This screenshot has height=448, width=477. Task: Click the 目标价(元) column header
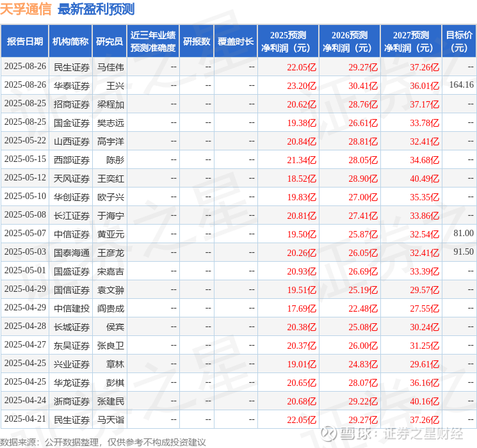tap(459, 42)
